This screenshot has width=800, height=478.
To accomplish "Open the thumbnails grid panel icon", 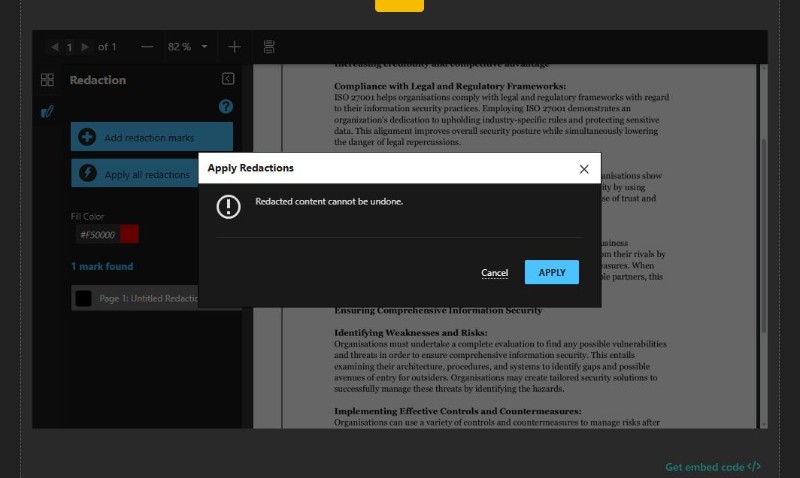I will click(47, 79).
